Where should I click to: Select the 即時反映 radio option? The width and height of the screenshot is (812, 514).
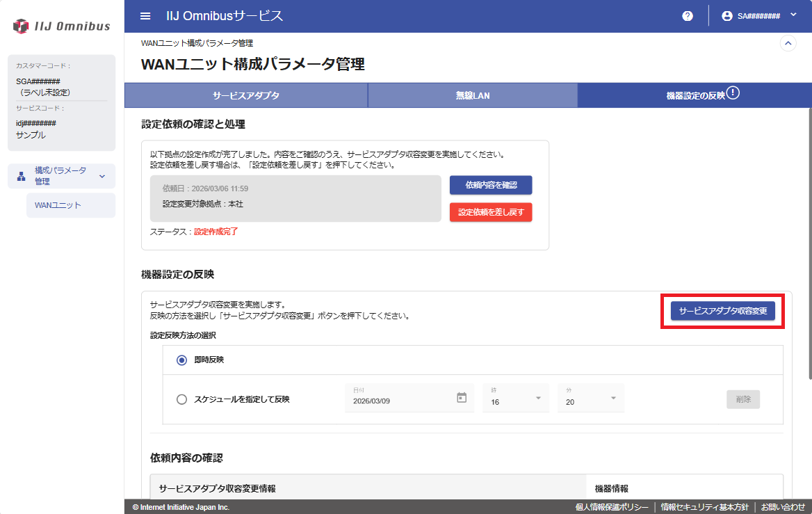point(182,360)
